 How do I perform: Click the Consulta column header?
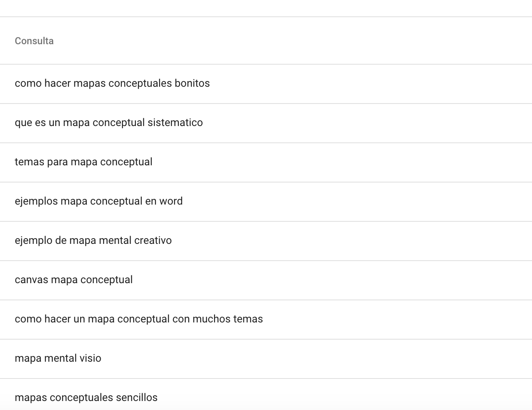[x=34, y=41]
